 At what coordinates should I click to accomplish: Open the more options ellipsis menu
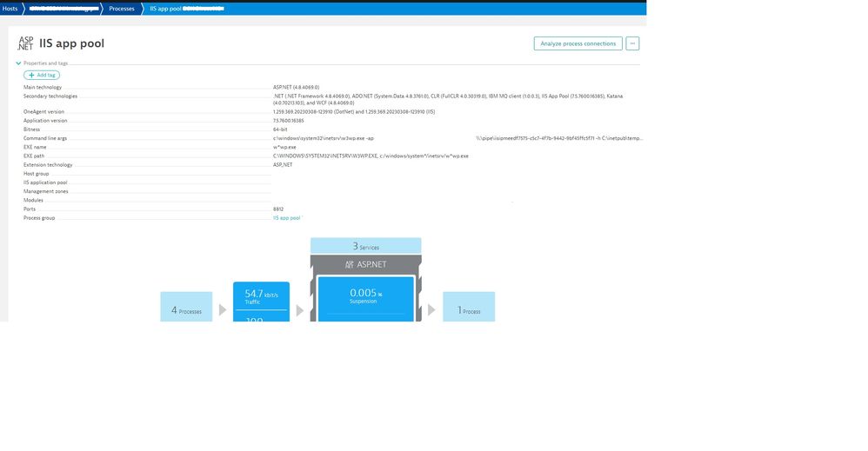(632, 43)
